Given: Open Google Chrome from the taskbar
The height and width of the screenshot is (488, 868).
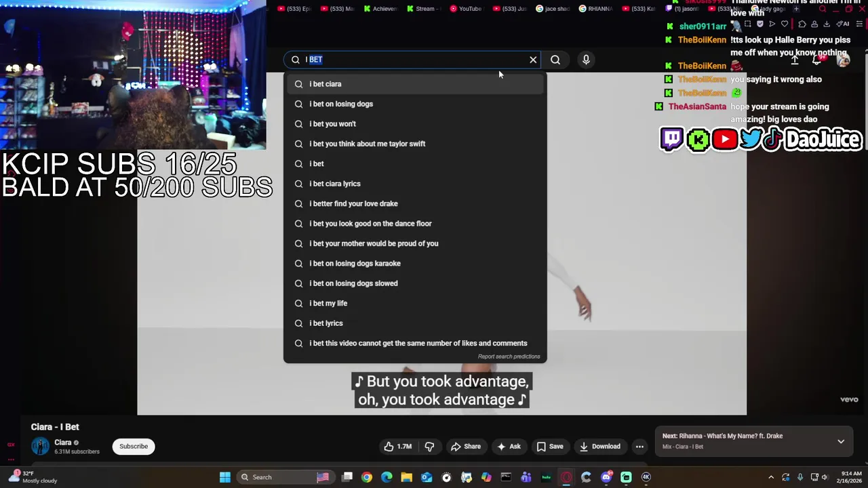Looking at the screenshot, I should point(367,477).
